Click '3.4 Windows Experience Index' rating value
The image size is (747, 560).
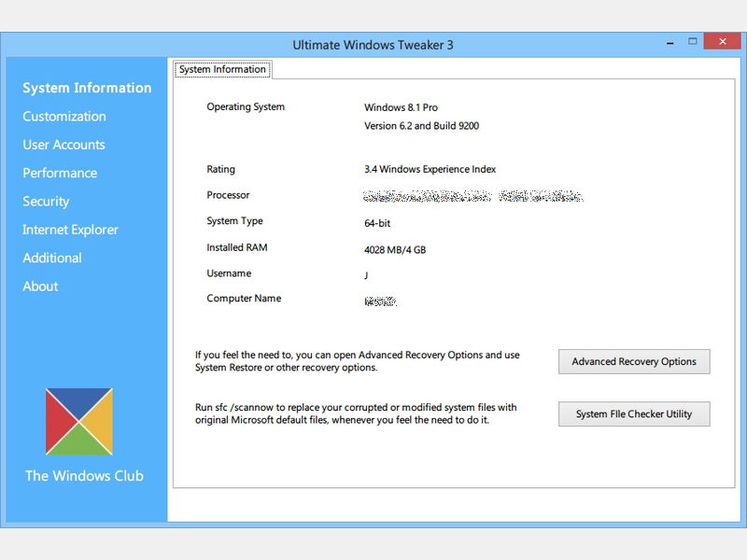click(430, 169)
